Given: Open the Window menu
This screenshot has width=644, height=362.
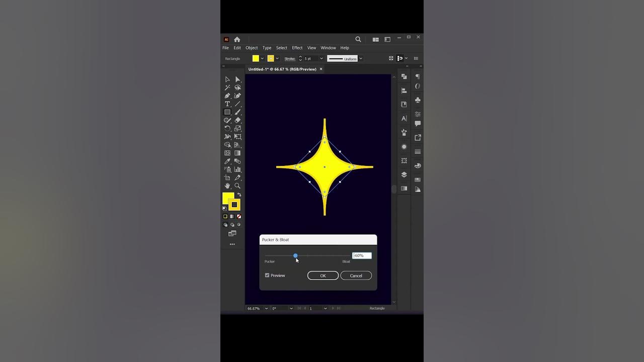Looking at the screenshot, I should pyautogui.click(x=329, y=48).
